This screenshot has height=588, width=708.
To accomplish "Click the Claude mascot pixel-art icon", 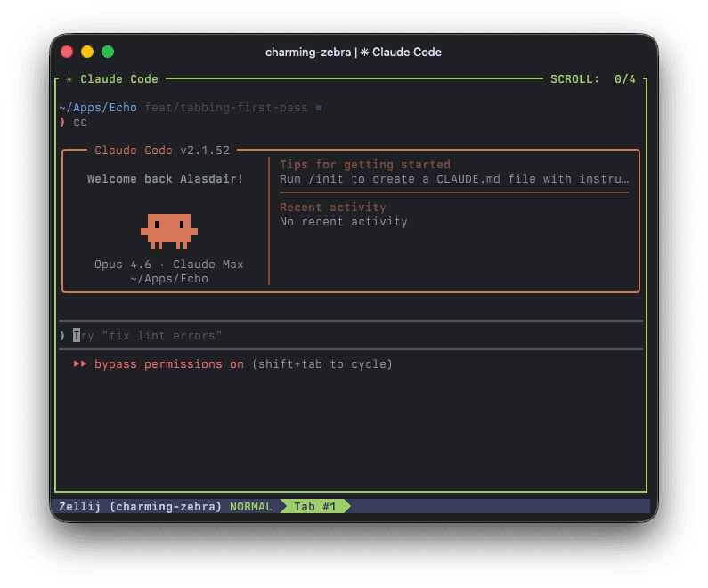I will [x=168, y=230].
